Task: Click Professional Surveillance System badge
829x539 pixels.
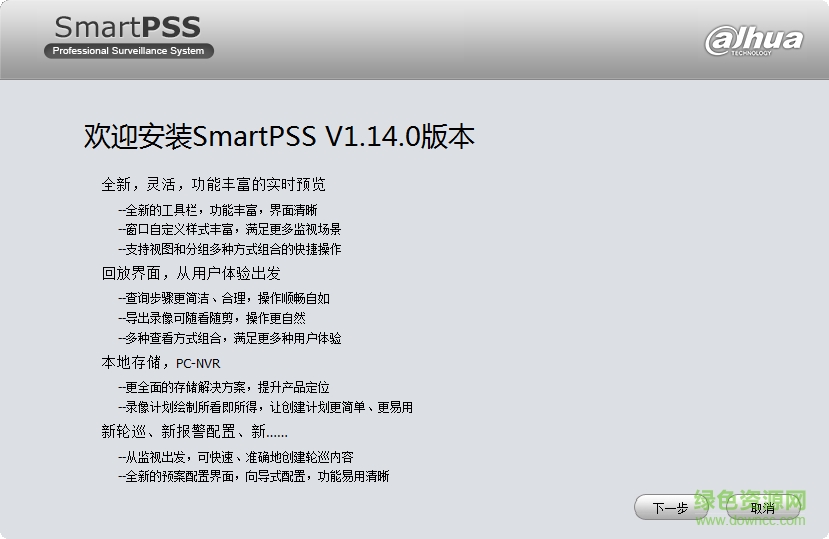Action: tap(128, 51)
